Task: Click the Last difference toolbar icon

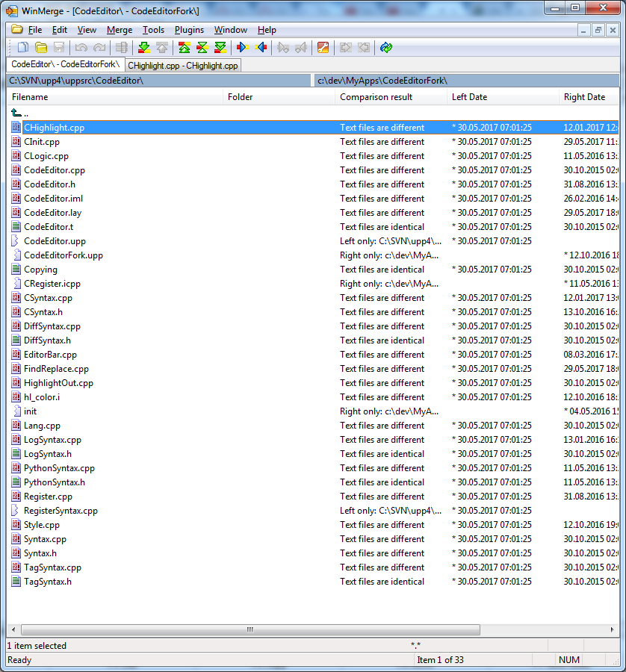Action: click(x=220, y=48)
